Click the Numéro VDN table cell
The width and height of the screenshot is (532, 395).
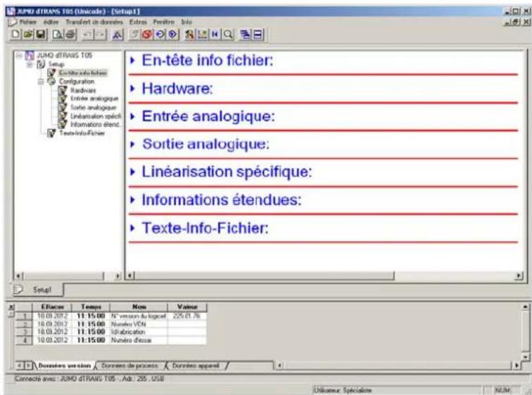pos(139,324)
